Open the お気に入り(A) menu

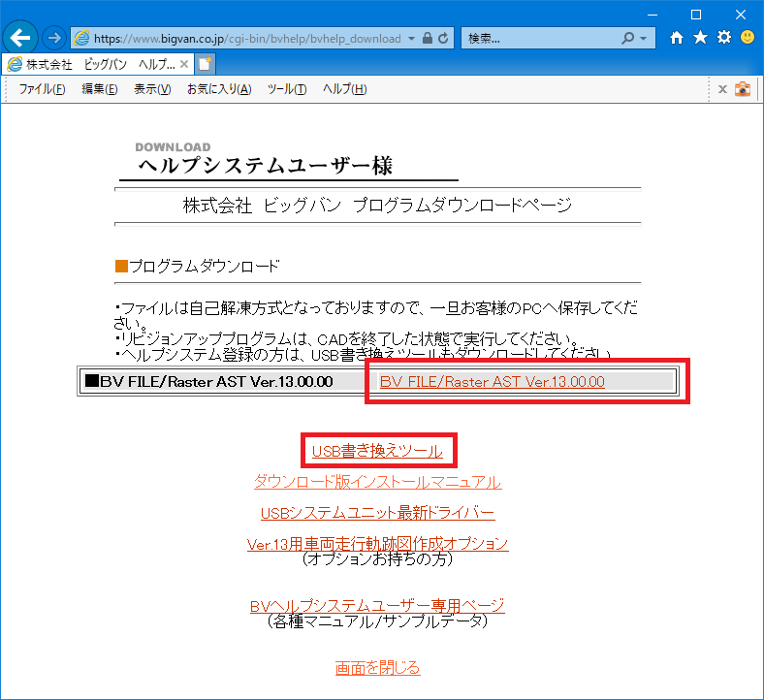219,88
